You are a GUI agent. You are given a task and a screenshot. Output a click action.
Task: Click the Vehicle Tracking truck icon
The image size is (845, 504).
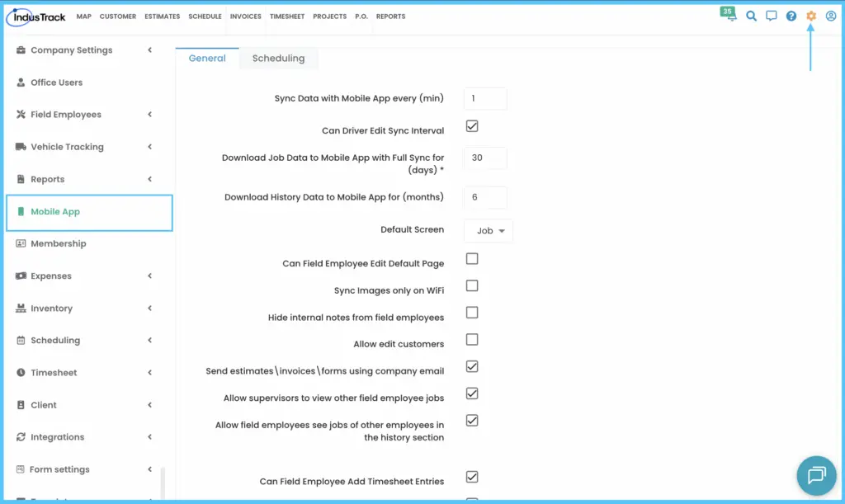21,147
